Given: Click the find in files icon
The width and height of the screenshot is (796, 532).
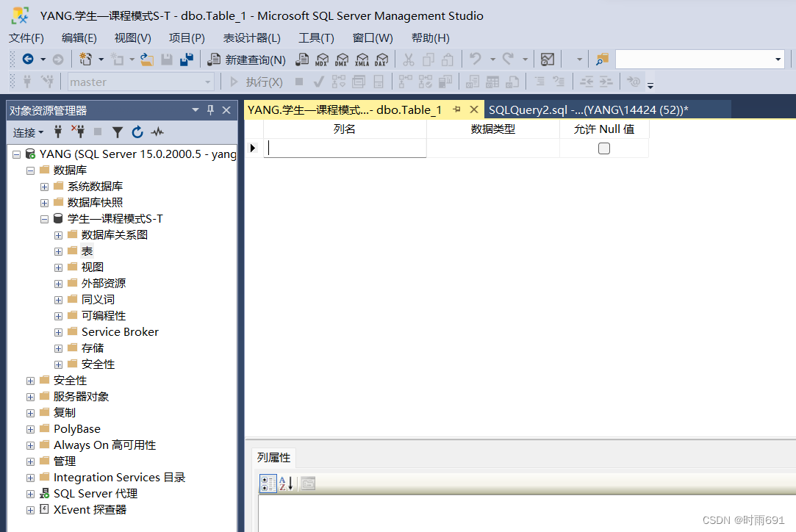Looking at the screenshot, I should tap(602, 60).
